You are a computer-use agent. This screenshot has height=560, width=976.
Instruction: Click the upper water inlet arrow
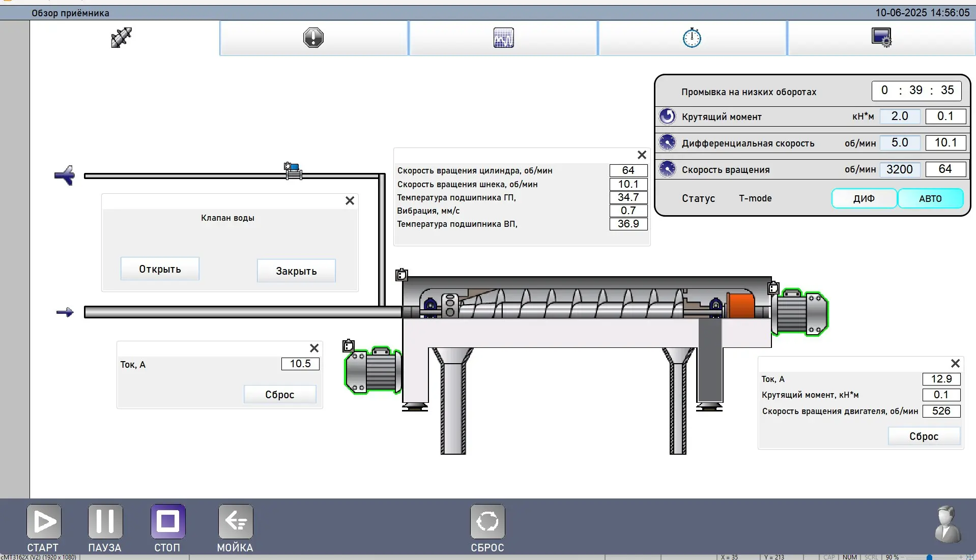point(65,175)
